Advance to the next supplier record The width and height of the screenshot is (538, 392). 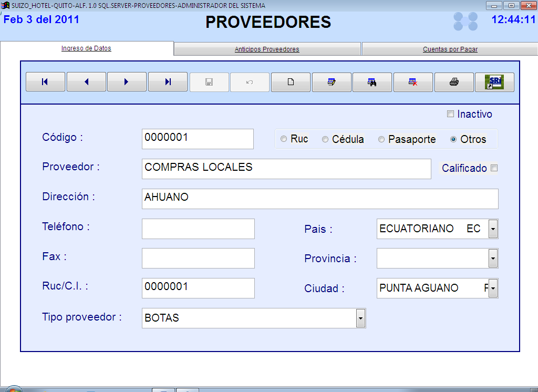[x=127, y=82]
